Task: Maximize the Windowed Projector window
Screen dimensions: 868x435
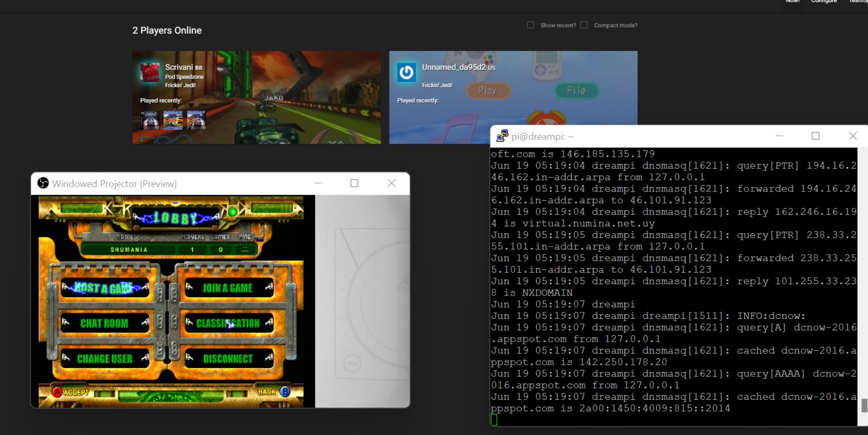Action: coord(354,183)
